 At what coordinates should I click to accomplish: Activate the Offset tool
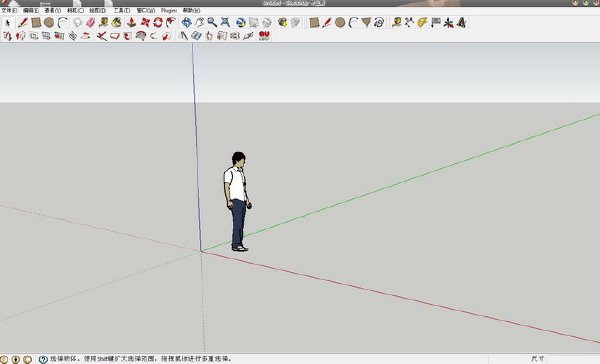(x=171, y=23)
